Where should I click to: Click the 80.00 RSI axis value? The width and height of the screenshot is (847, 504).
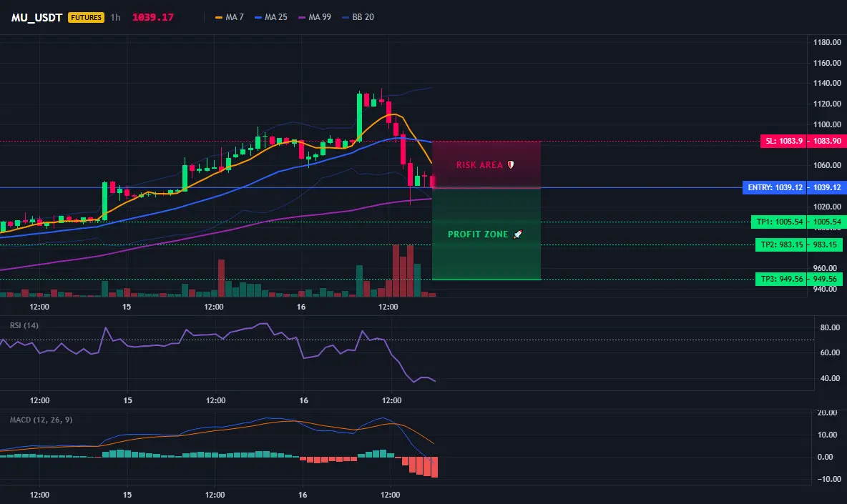[x=830, y=327]
